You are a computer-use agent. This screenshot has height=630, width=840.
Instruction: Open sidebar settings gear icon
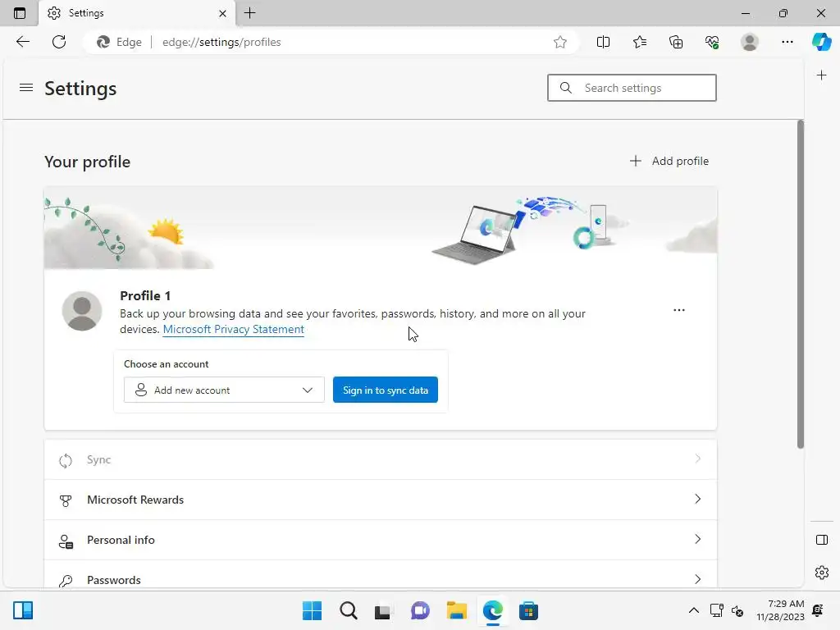(822, 573)
